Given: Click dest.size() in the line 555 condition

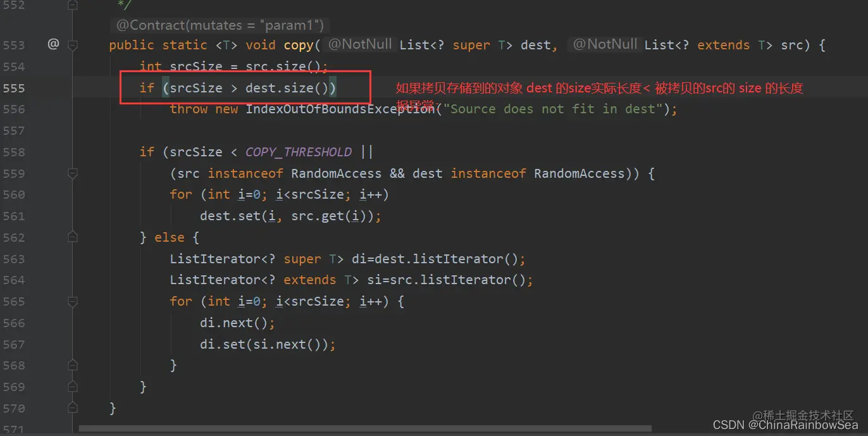Looking at the screenshot, I should pos(287,88).
